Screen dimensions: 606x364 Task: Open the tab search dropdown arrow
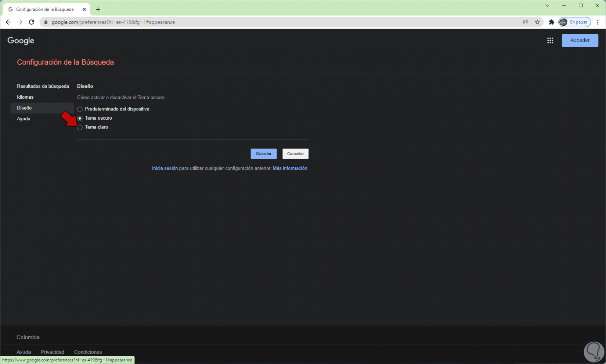click(547, 6)
